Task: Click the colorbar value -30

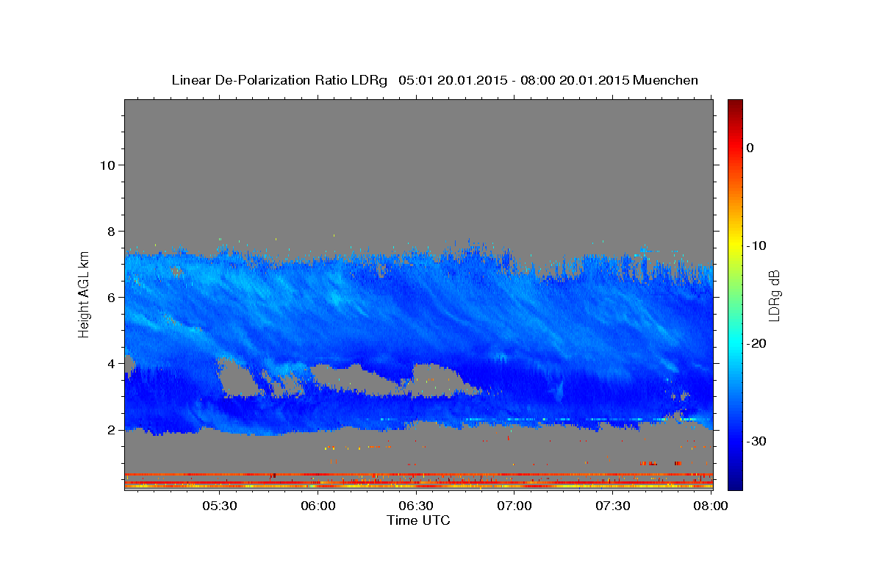Action: [756, 441]
